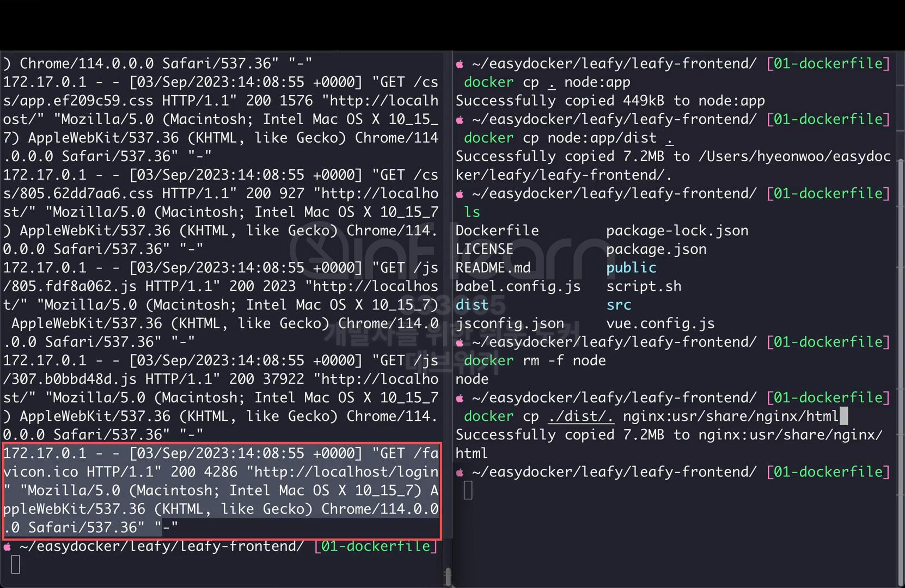Click the Apple prompt icon above 'docker rm -f node'
This screenshot has height=588, width=905.
point(460,342)
